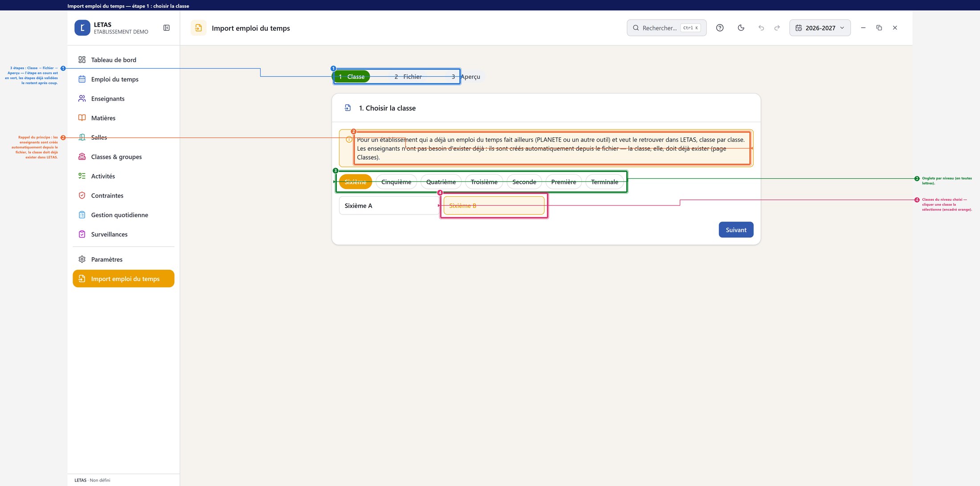This screenshot has height=486, width=980.
Task: Open Salles in the sidebar
Action: point(123,137)
